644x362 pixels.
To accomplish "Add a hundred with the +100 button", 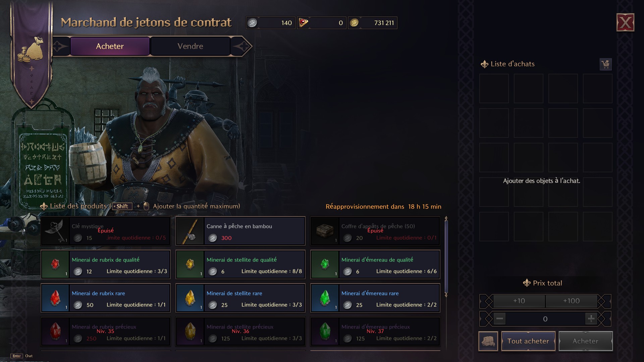I will point(571,301).
